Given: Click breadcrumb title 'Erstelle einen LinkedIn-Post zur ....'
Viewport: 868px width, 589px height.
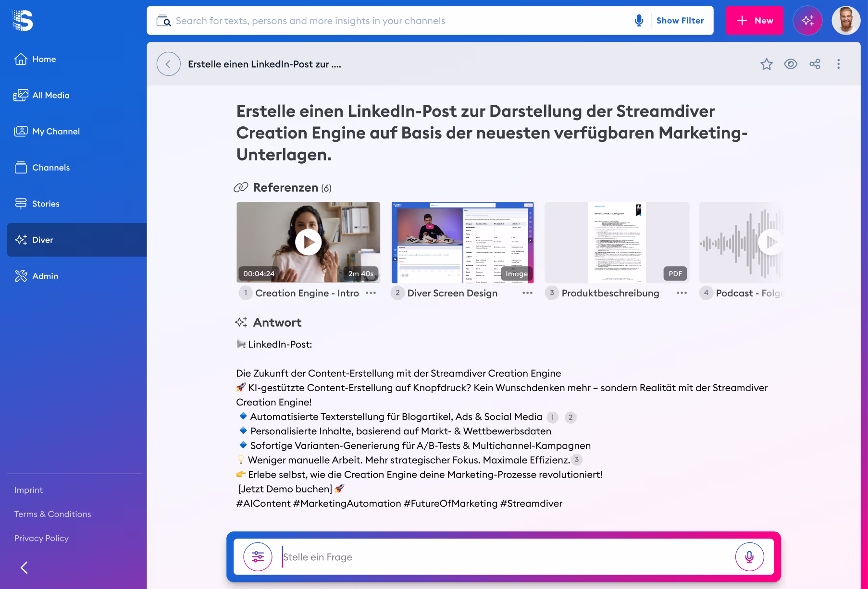Looking at the screenshot, I should coord(264,64).
